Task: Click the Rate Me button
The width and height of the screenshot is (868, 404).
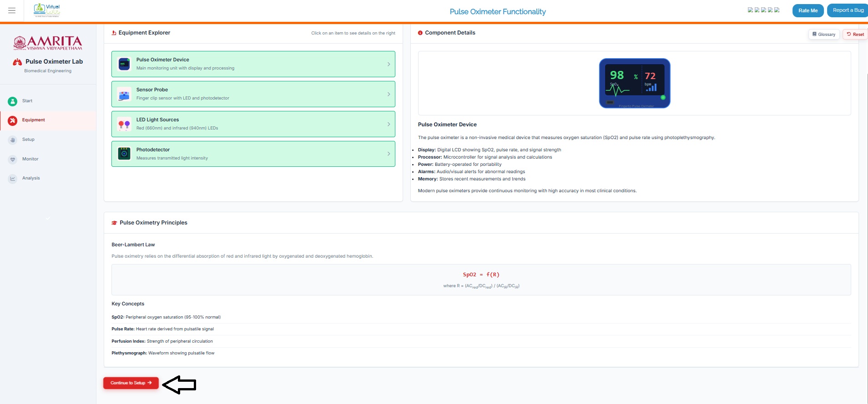Action: 807,10
